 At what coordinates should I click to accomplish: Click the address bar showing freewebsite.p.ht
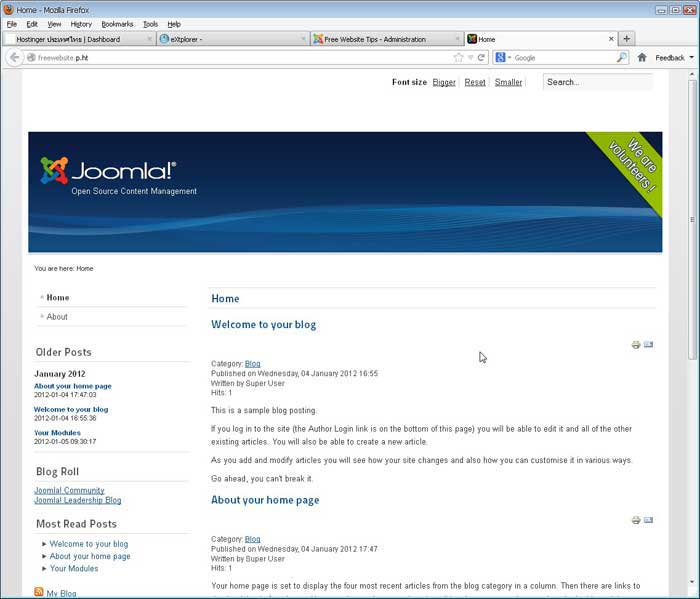pyautogui.click(x=243, y=58)
